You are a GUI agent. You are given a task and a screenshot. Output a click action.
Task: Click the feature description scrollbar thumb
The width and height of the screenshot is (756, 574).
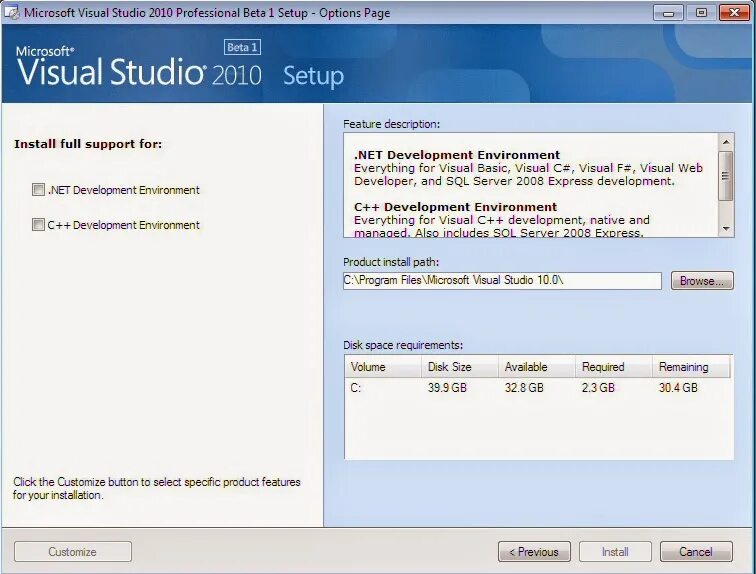[726, 176]
